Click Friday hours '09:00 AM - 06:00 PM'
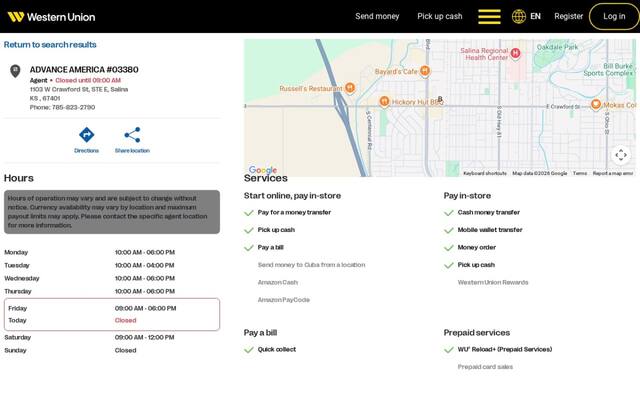This screenshot has height=400, width=640. [x=145, y=308]
